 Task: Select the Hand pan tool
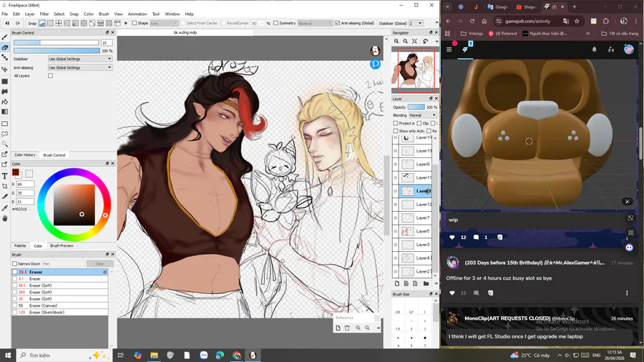pos(5,218)
